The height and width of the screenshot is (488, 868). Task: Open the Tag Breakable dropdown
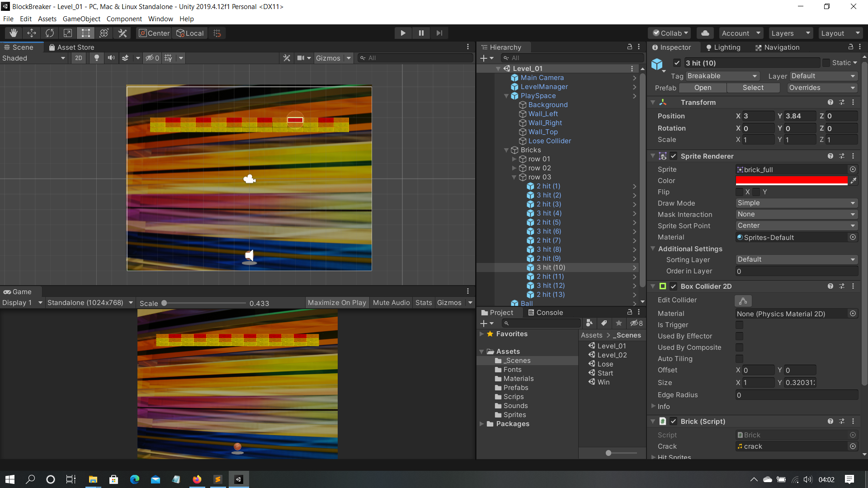(x=722, y=76)
